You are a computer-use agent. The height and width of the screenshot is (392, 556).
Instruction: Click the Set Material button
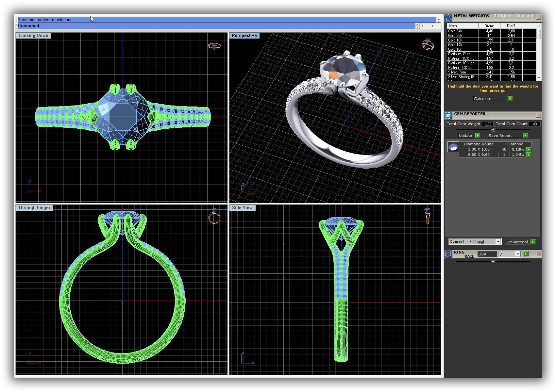[x=517, y=242]
